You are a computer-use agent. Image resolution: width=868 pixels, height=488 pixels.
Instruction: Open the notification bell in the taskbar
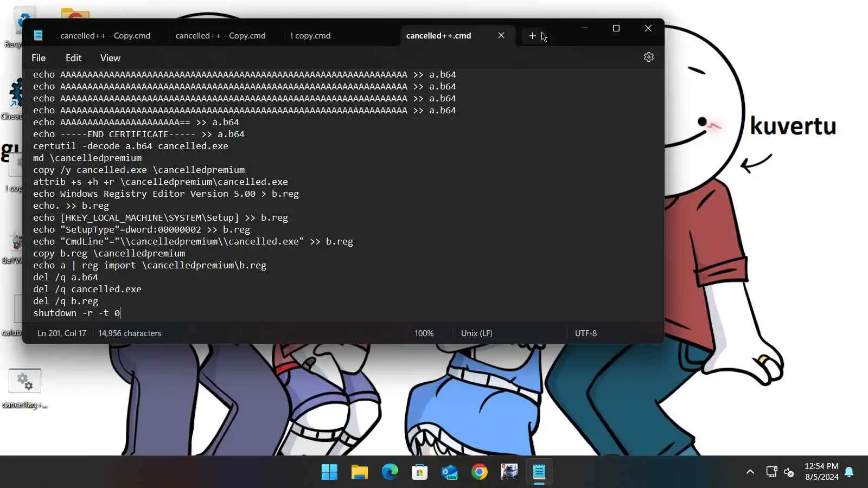850,472
